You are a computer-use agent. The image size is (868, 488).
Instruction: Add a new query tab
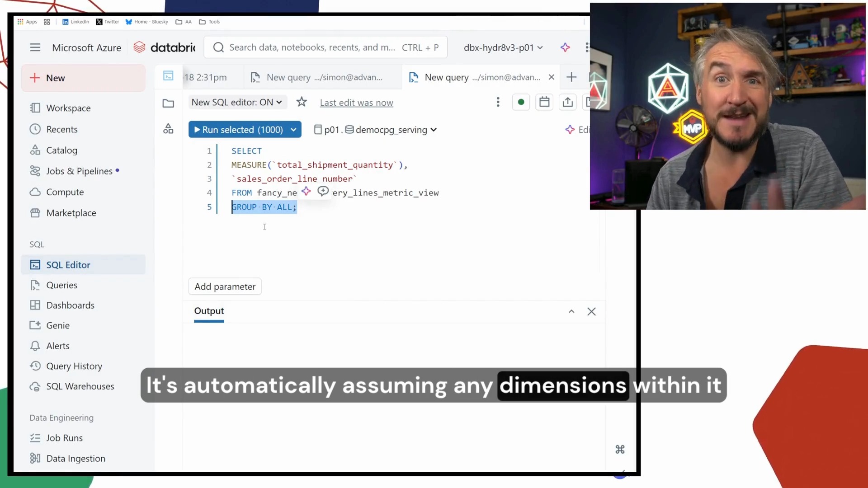[571, 77]
